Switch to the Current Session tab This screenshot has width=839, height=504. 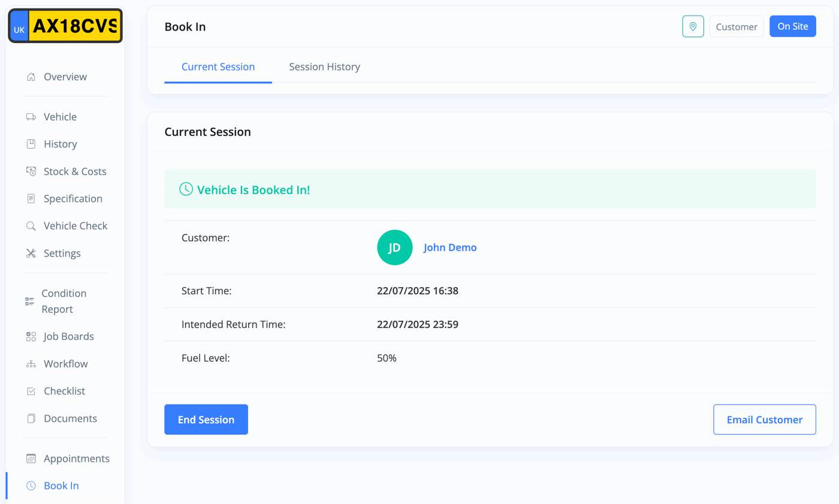click(x=218, y=67)
